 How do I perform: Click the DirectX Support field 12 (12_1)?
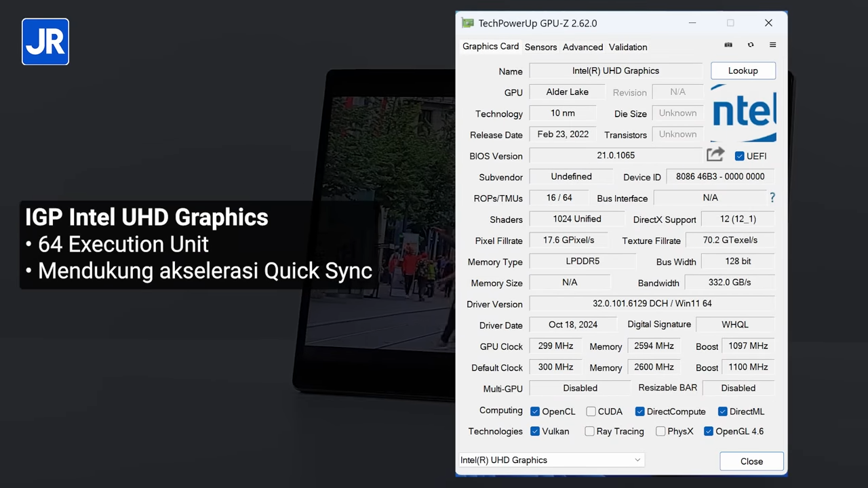pyautogui.click(x=738, y=219)
